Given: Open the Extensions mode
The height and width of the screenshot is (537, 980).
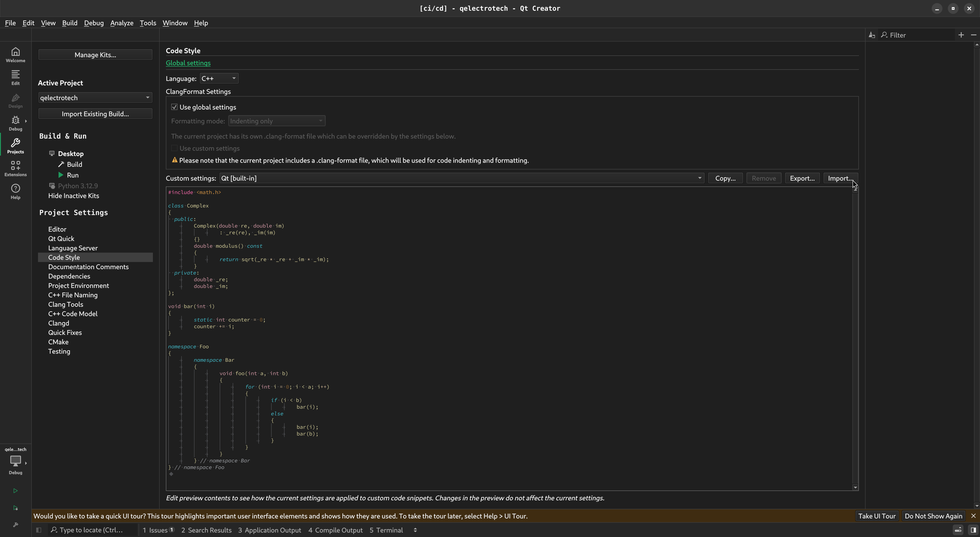Looking at the screenshot, I should 15,169.
